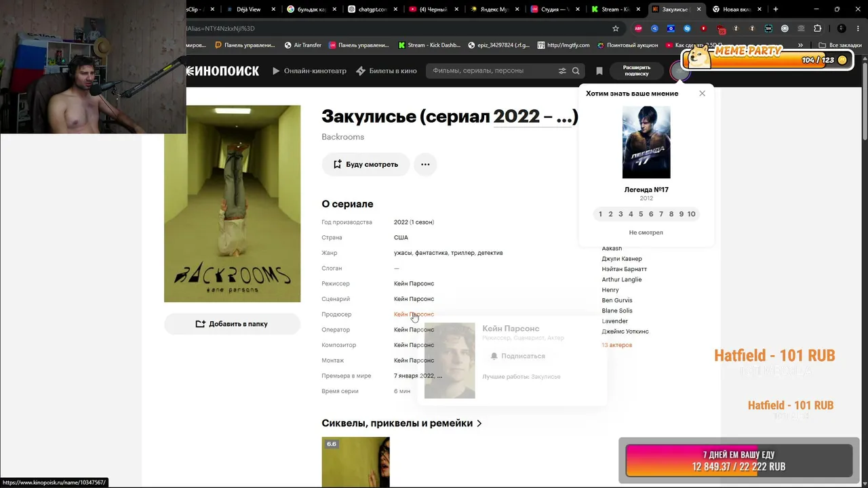This screenshot has height=488, width=868.
Task: Click Расширить подписку button
Action: [x=637, y=70]
